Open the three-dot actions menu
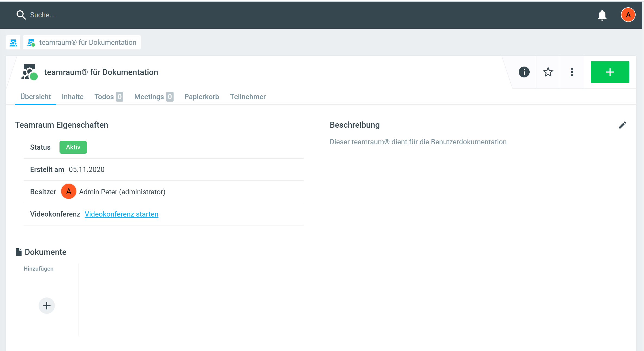Image resolution: width=644 pixels, height=351 pixels. pos(572,72)
